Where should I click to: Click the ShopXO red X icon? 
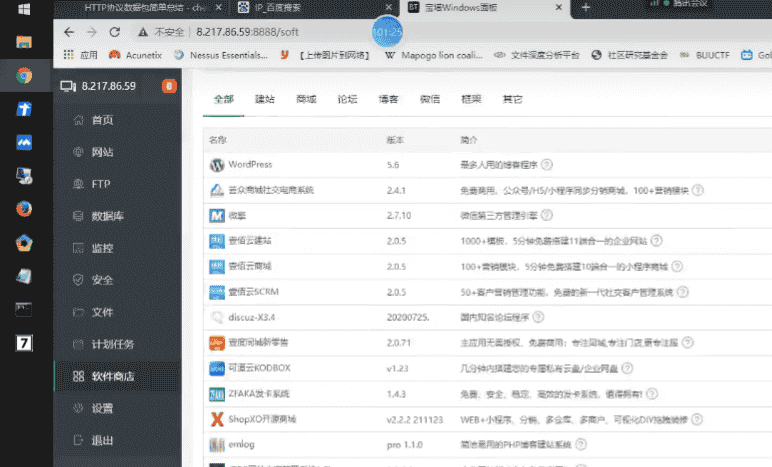[x=217, y=419]
